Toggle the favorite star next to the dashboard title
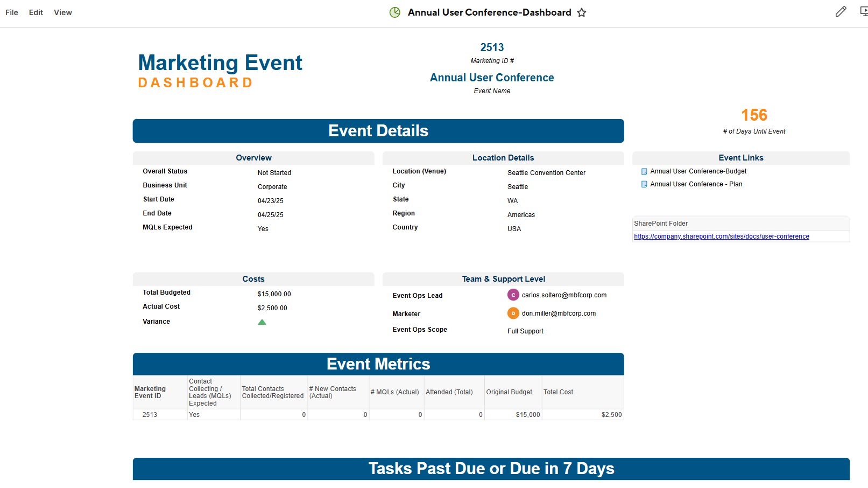 [582, 12]
